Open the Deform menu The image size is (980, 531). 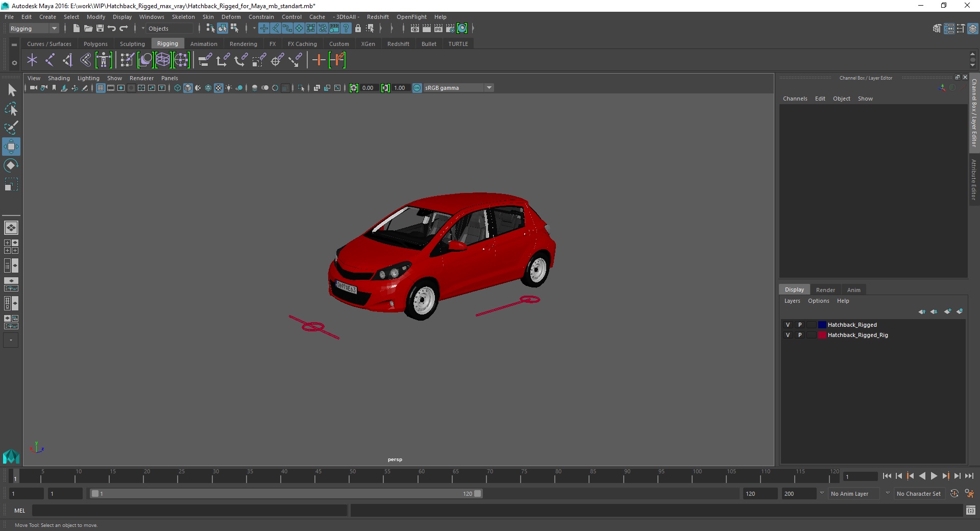(x=231, y=17)
